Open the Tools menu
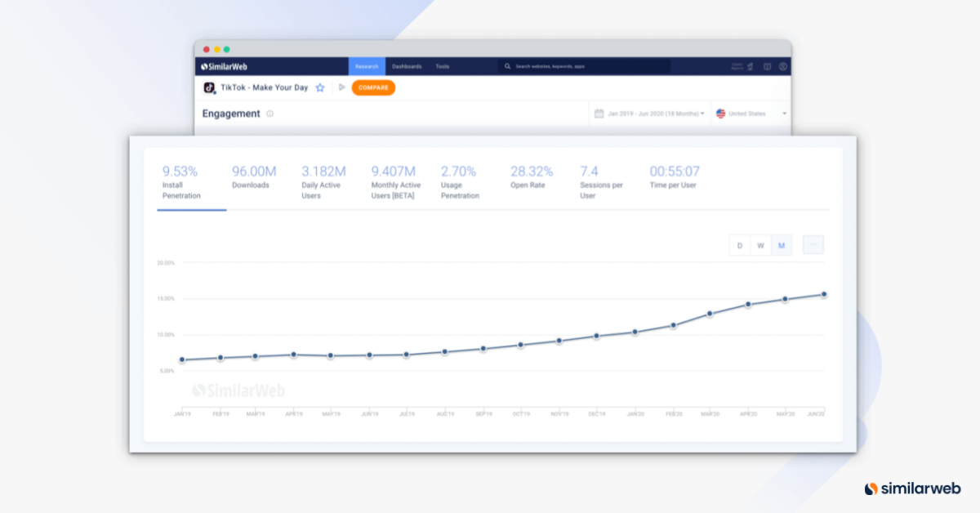980x513 pixels. pyautogui.click(x=443, y=66)
